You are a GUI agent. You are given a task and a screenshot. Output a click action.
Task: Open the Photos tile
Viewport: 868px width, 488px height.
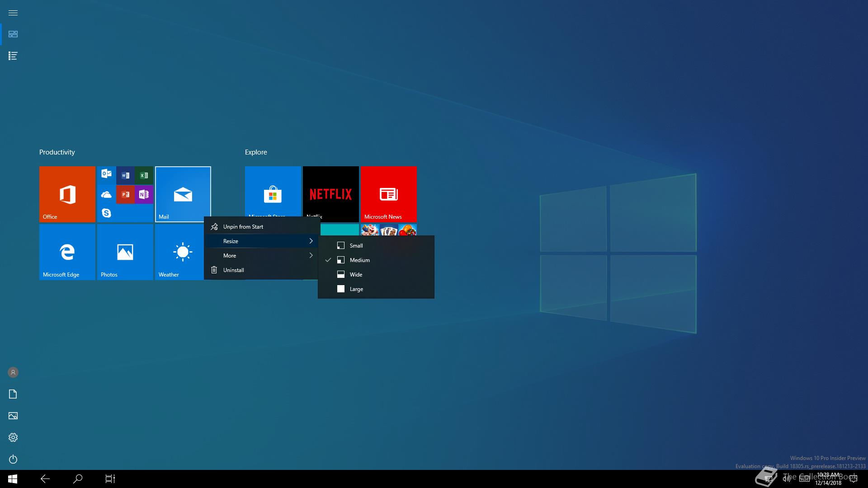(x=125, y=252)
